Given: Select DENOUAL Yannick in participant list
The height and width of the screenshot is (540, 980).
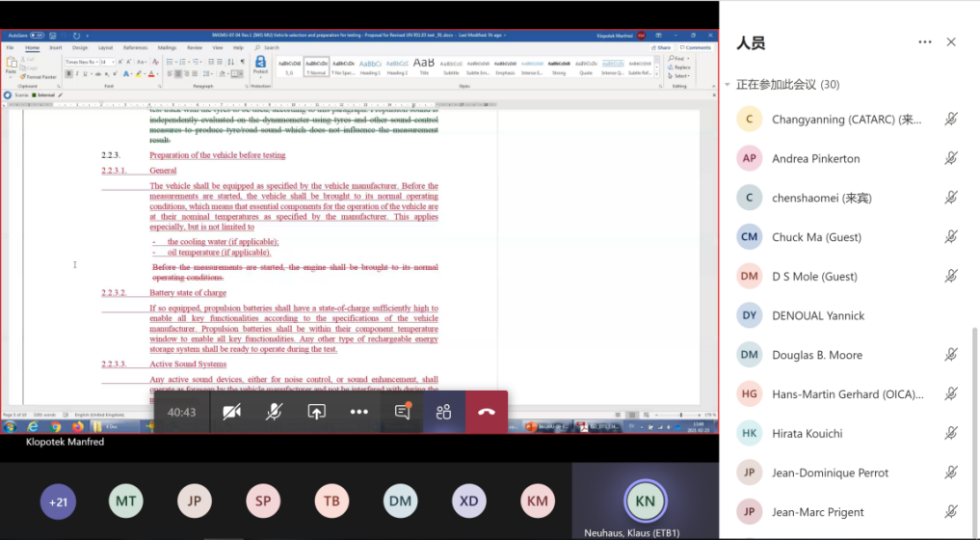Looking at the screenshot, I should click(x=818, y=315).
